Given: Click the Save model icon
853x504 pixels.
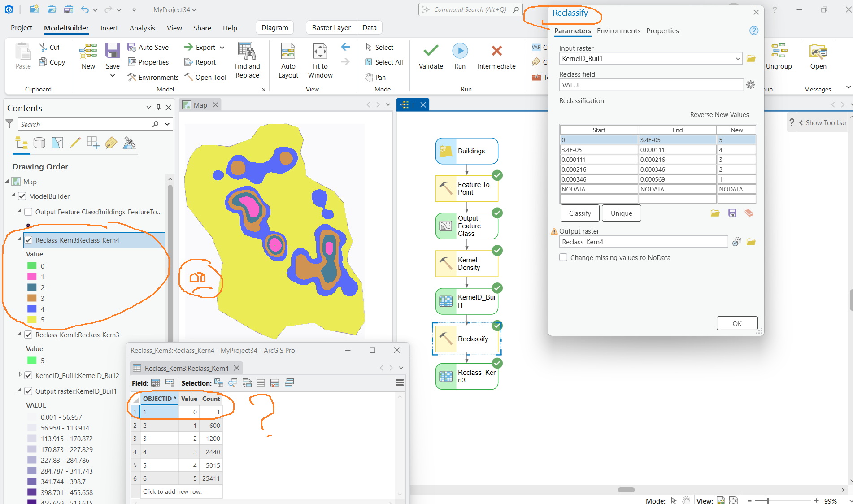Looking at the screenshot, I should click(113, 51).
